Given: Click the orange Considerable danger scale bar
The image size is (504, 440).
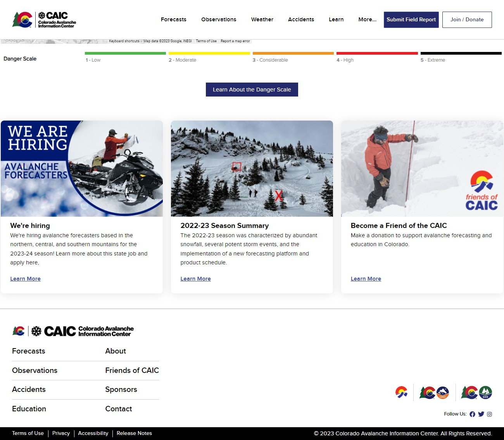Looking at the screenshot, I should (x=293, y=53).
